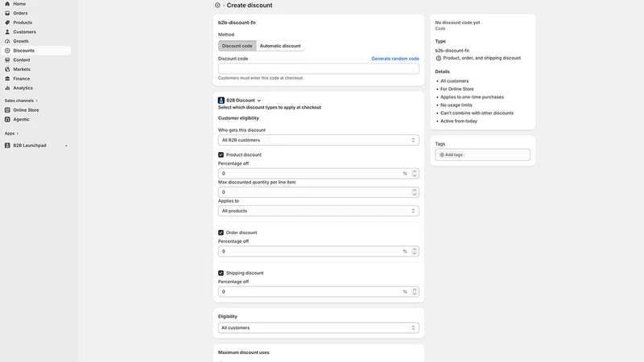Click Generate random code link
The image size is (644, 362).
pos(395,59)
